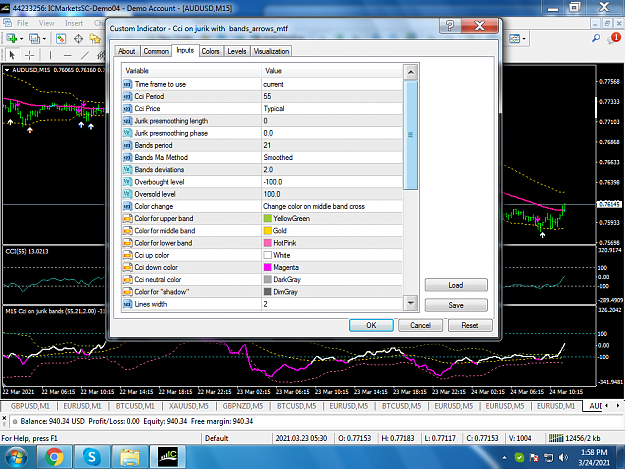
Task: Click the Save button
Action: pos(456,305)
